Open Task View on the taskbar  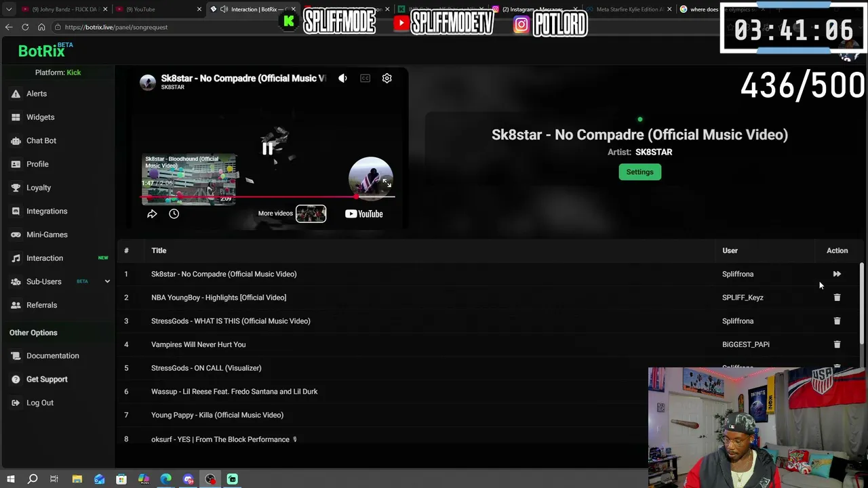pos(54,479)
